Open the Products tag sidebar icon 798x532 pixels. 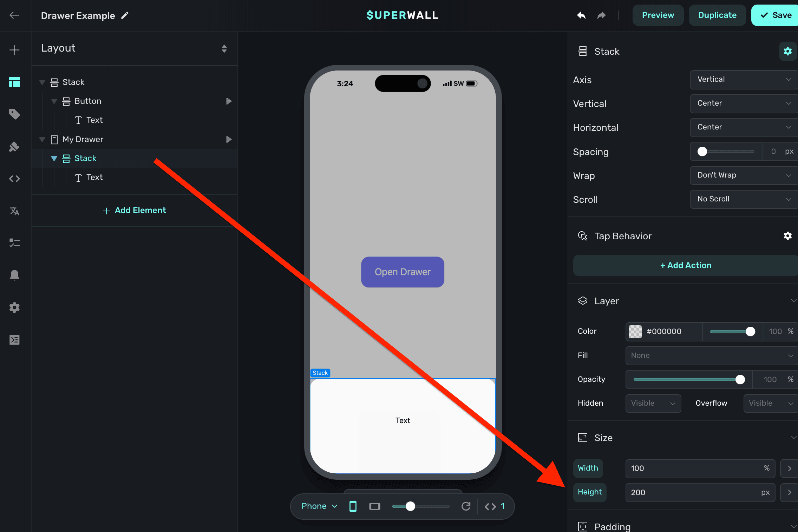point(14,114)
